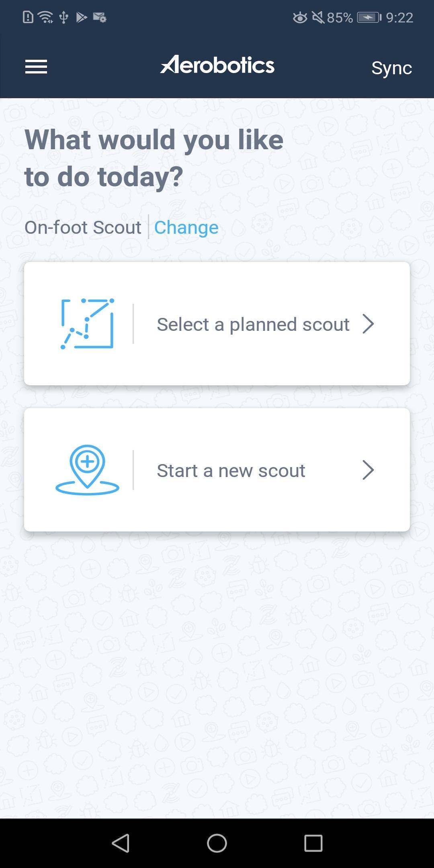Open Start a new scout card
This screenshot has width=434, height=868.
tap(217, 470)
